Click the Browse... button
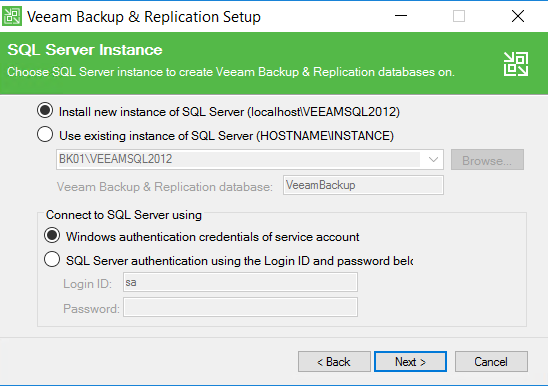 [487, 160]
